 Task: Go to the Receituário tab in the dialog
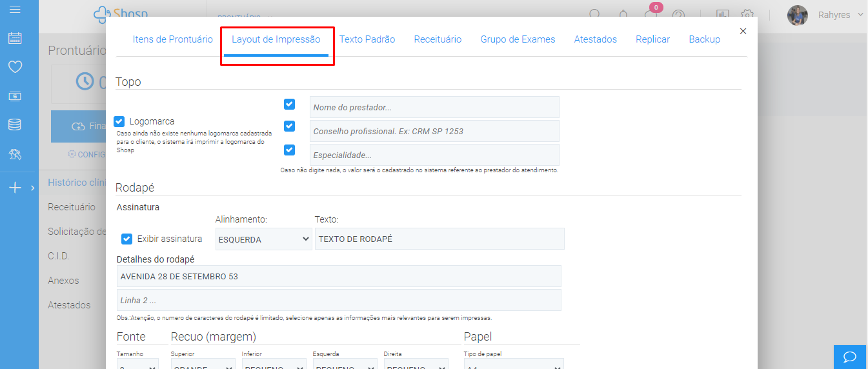pos(438,39)
